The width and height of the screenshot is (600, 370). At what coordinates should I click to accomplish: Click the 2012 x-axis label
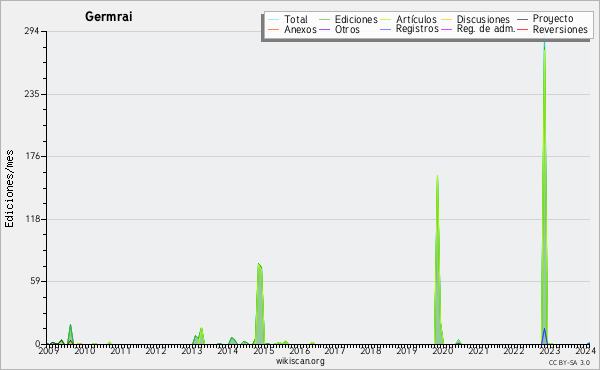pyautogui.click(x=156, y=350)
